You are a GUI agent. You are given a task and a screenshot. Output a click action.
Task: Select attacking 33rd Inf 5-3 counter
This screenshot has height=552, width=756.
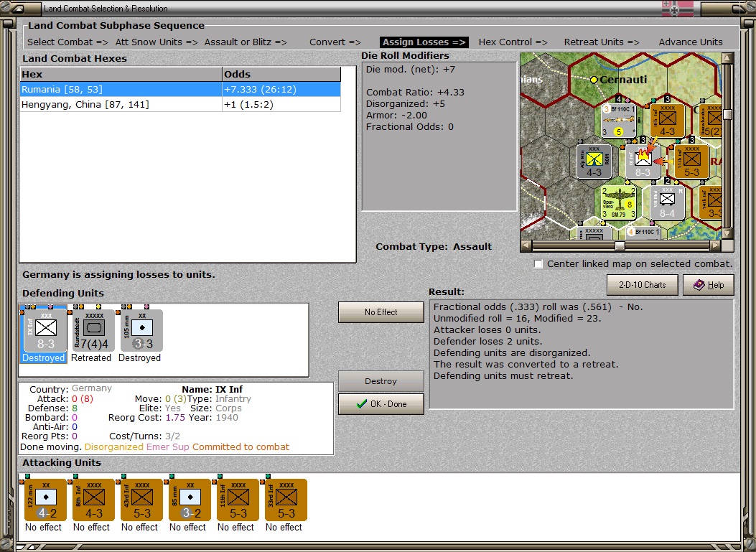coord(286,500)
